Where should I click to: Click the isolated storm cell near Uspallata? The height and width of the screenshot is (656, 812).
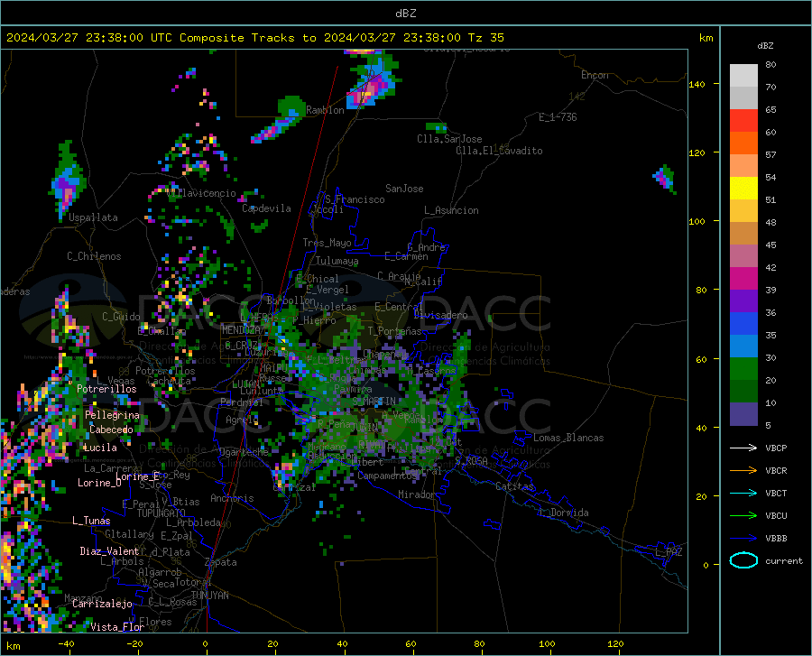coord(68,181)
